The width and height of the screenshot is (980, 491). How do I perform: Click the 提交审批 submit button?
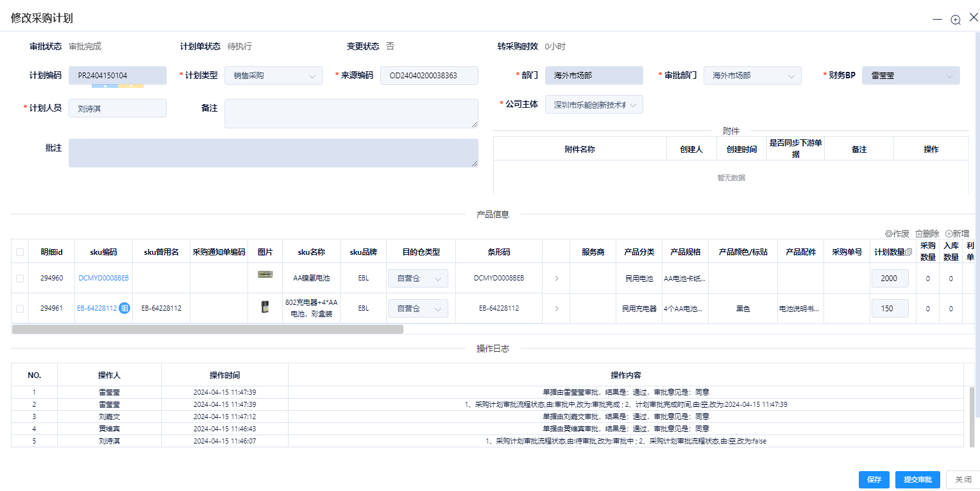click(x=917, y=479)
